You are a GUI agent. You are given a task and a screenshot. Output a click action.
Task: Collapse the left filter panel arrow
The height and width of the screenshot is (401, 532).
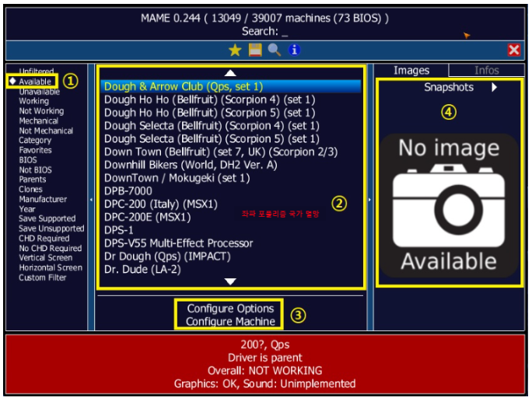click(91, 200)
